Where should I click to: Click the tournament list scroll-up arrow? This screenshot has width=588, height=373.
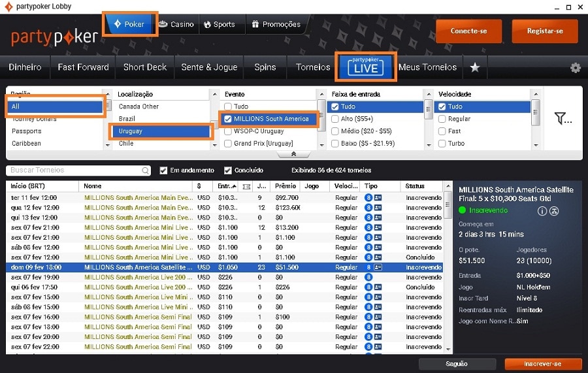click(x=448, y=186)
